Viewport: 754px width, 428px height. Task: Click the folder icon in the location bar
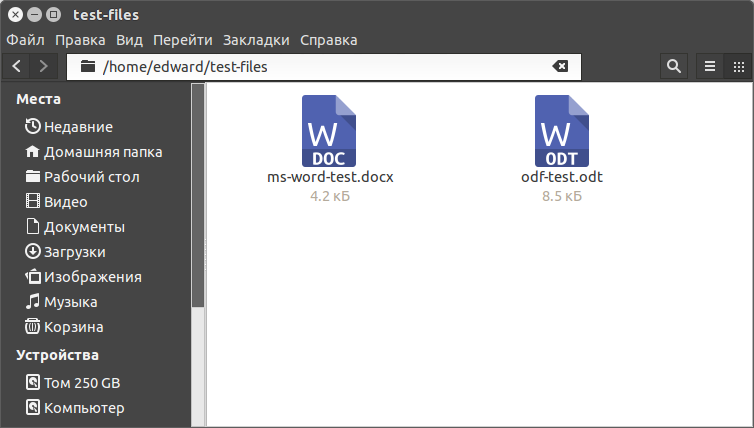88,66
